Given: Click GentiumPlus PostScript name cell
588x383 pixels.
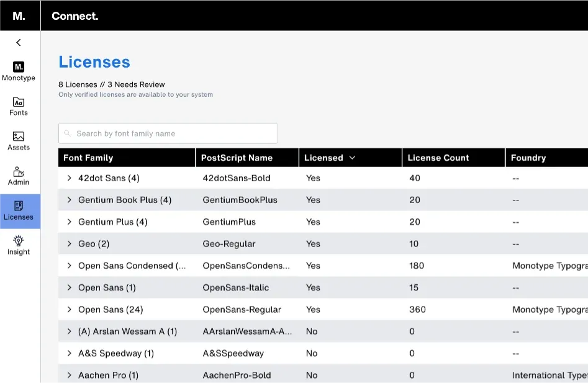Looking at the screenshot, I should coord(229,222).
